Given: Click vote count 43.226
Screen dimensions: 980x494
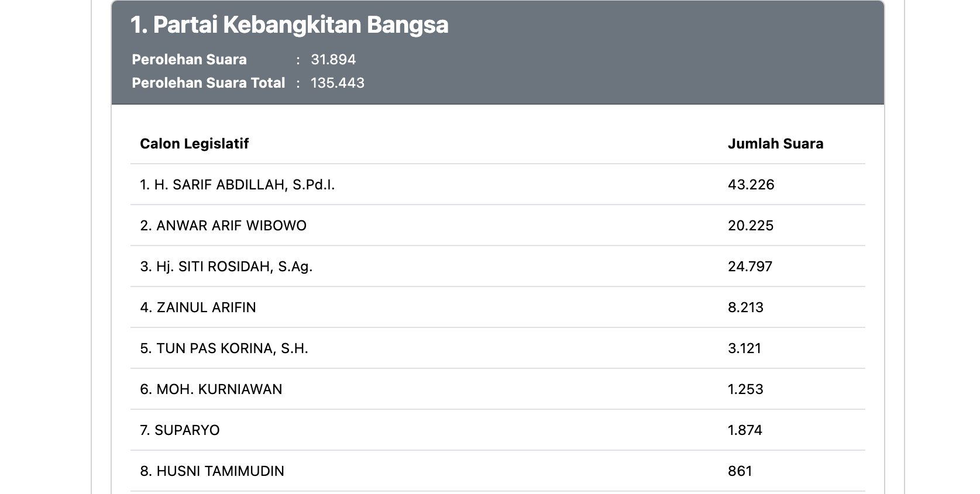Looking at the screenshot, I should tap(751, 185).
